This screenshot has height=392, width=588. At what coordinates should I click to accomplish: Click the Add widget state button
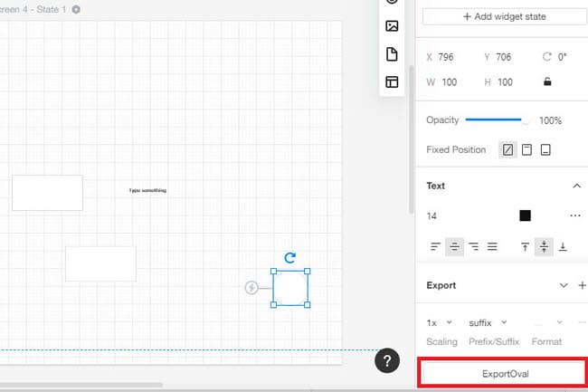[x=505, y=16]
